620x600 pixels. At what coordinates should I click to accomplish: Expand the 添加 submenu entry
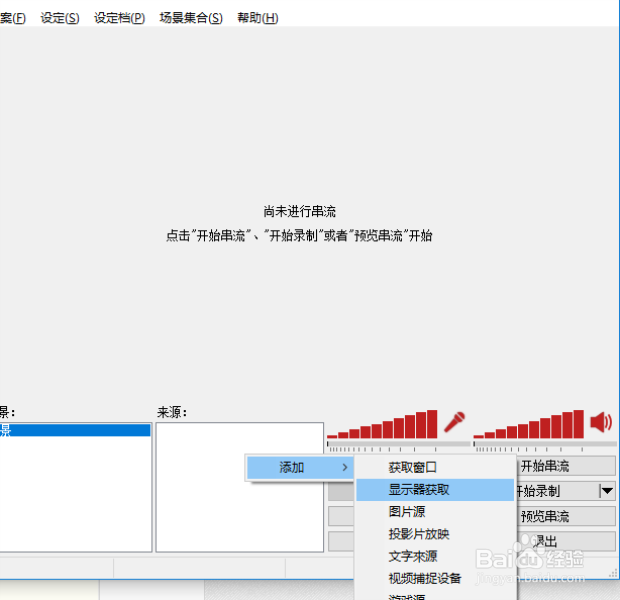click(x=300, y=468)
